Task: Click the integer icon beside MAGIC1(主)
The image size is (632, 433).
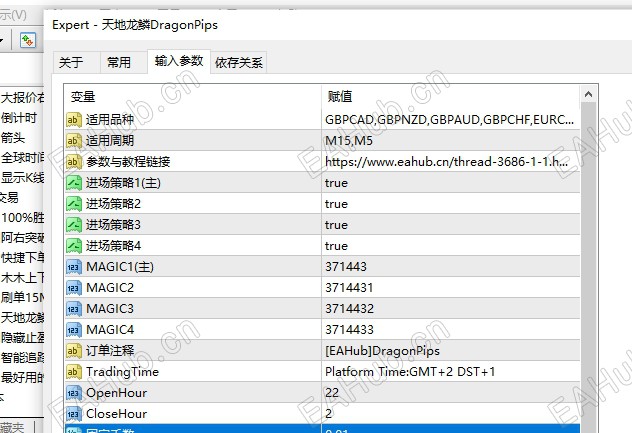Action: 74,266
